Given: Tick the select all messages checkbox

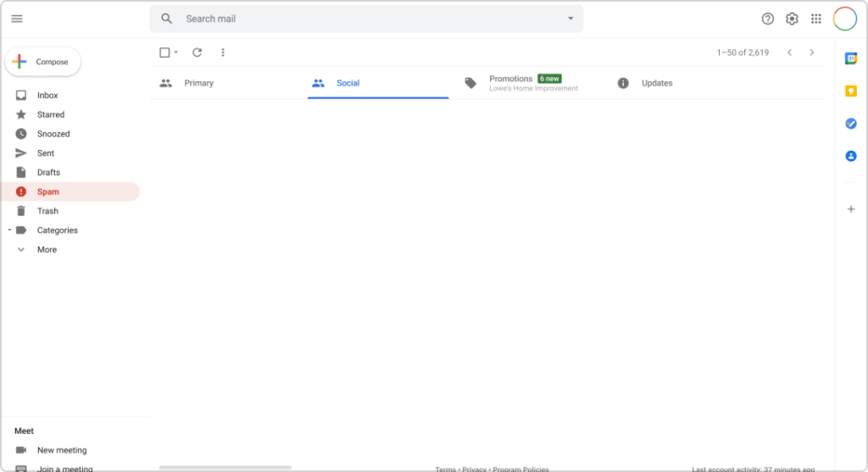Looking at the screenshot, I should [x=164, y=53].
